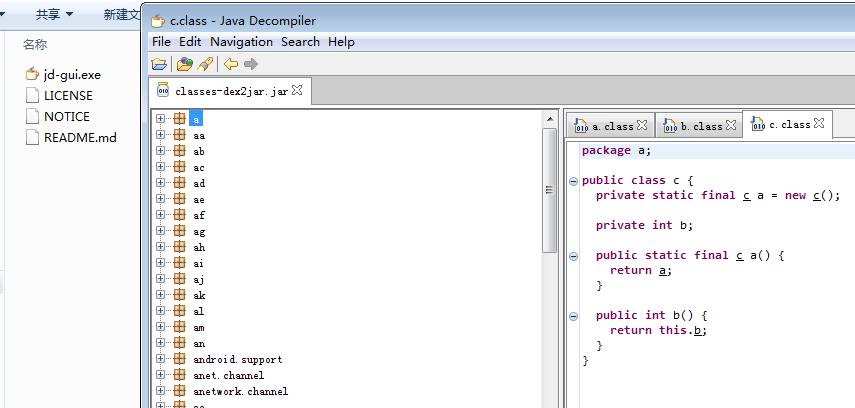This screenshot has width=855, height=408.
Task: Click the 'package a;' code line
Action: 616,151
